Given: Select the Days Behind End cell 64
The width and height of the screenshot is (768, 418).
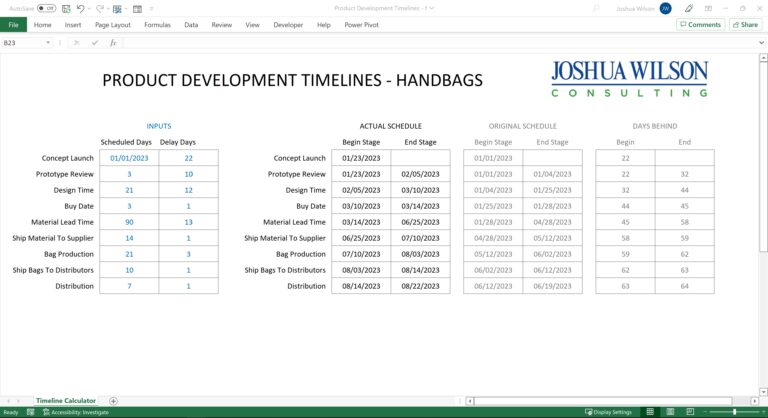Looking at the screenshot, I should pos(685,286).
